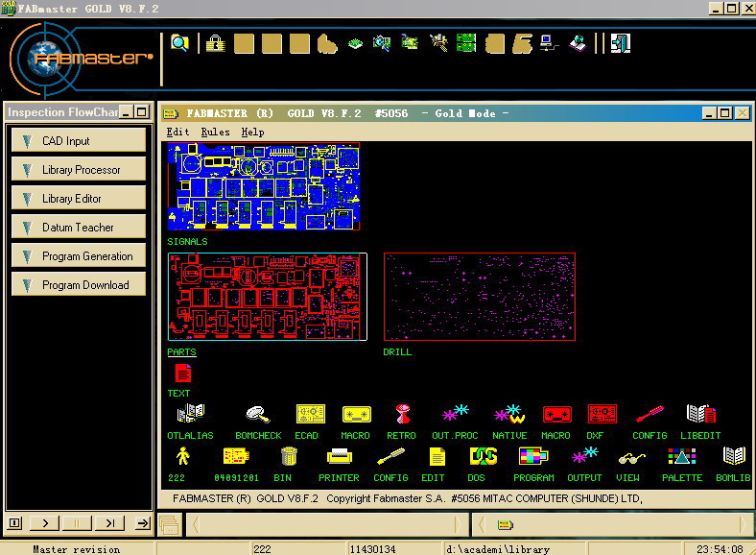The height and width of the screenshot is (555, 756).
Task: Open the PRINTER icon
Action: pyautogui.click(x=340, y=456)
